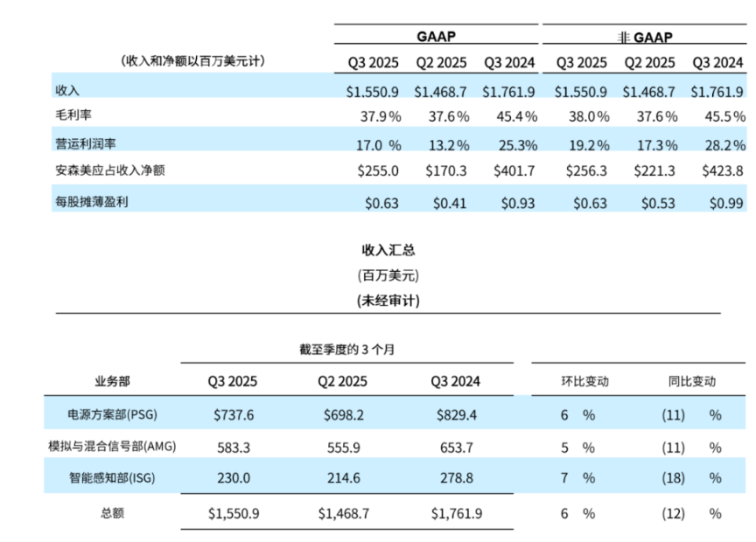756x542 pixels.
Task: Click the (12) % total year-over-year change
Action: click(691, 514)
